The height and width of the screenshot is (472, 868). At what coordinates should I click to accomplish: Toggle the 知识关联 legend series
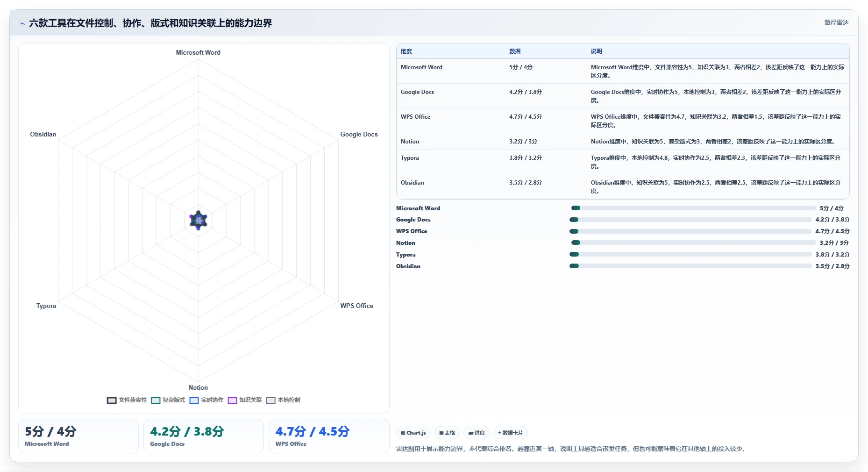click(245, 400)
